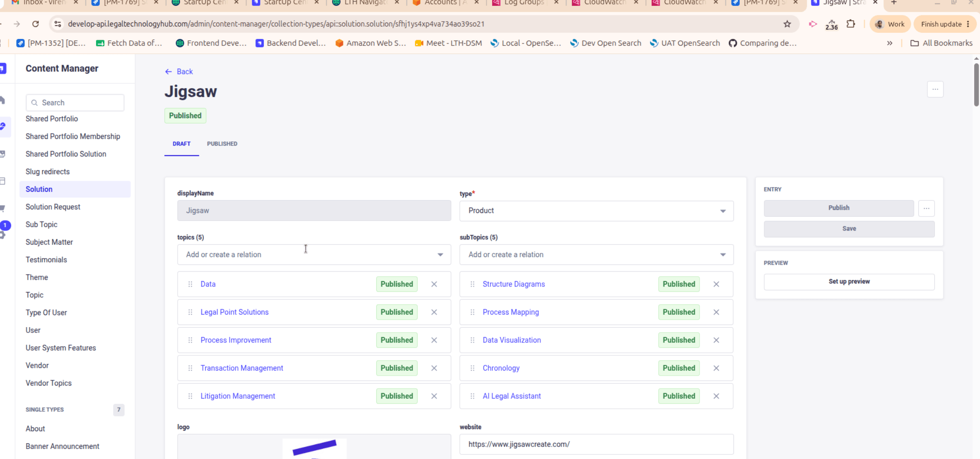Screen dimensions: 980x459
Task: Open Solution collection type in sidebar
Action: click(x=75, y=189)
